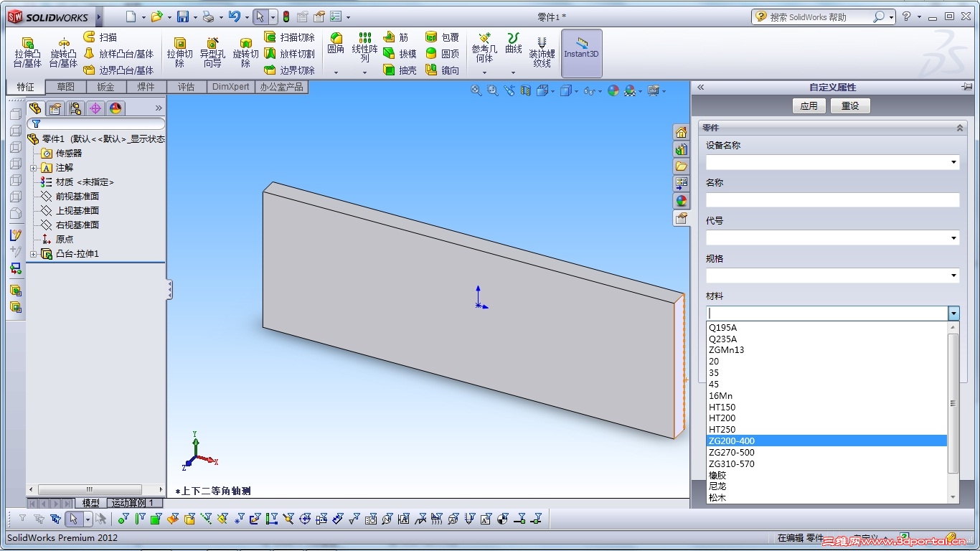Open the 异型孔向导 hole wizard
980x551 pixels.
[212, 52]
